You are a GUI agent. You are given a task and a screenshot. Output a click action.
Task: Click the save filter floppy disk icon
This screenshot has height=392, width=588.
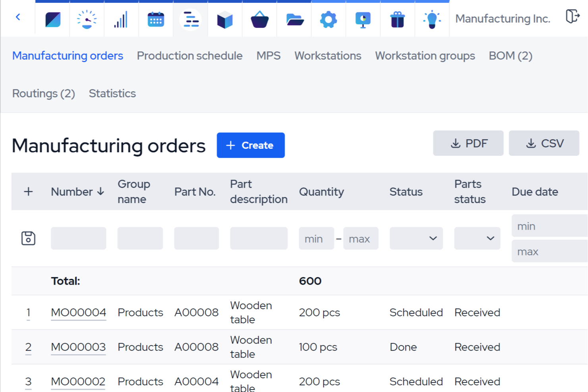[28, 238]
